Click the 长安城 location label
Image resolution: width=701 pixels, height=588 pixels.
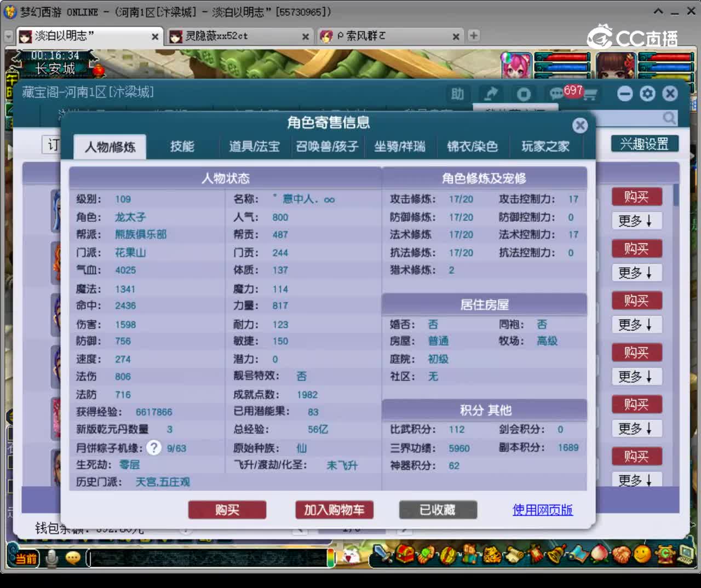point(55,69)
